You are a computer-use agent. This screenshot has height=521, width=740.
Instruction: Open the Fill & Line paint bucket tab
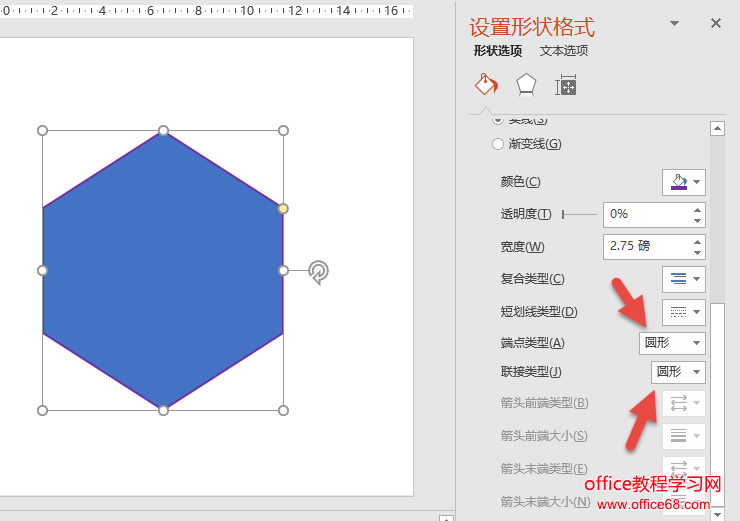(485, 85)
